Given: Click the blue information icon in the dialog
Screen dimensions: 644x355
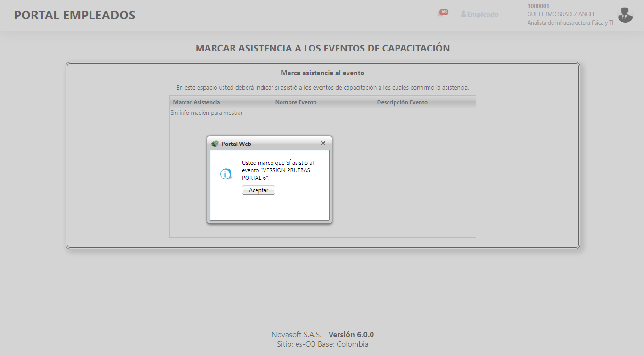Looking at the screenshot, I should click(225, 173).
